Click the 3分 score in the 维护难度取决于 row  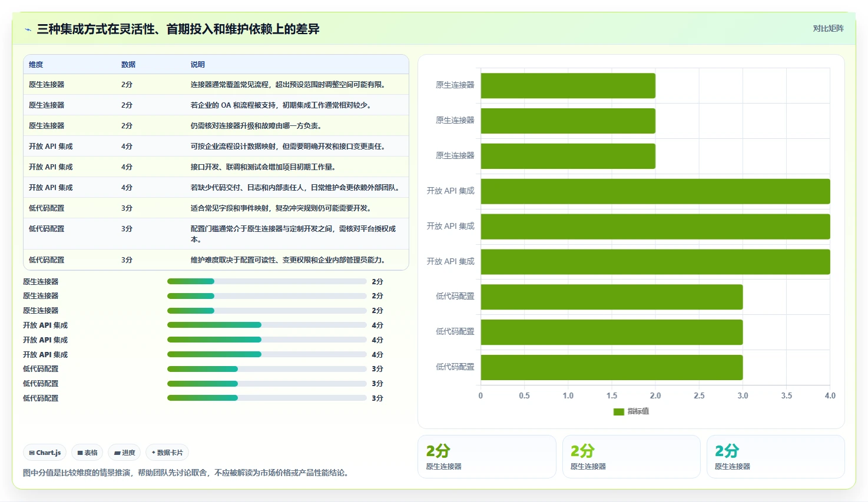[127, 260]
